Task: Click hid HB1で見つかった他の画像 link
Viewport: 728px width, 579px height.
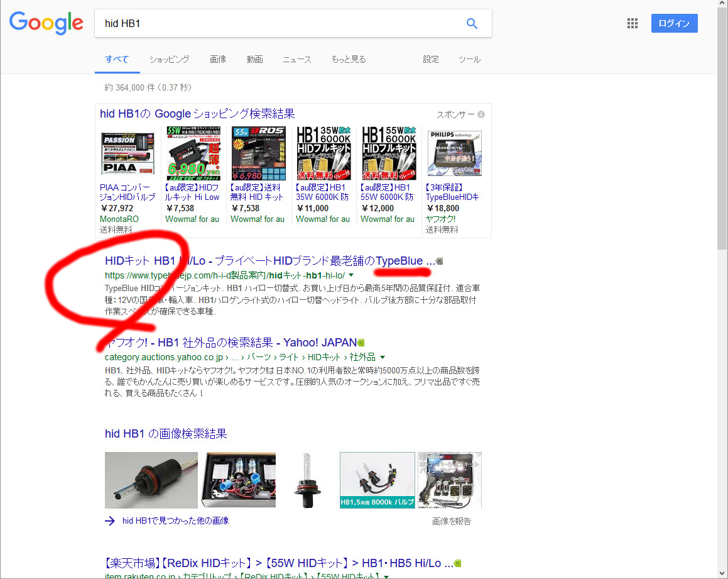Action: pos(175,521)
